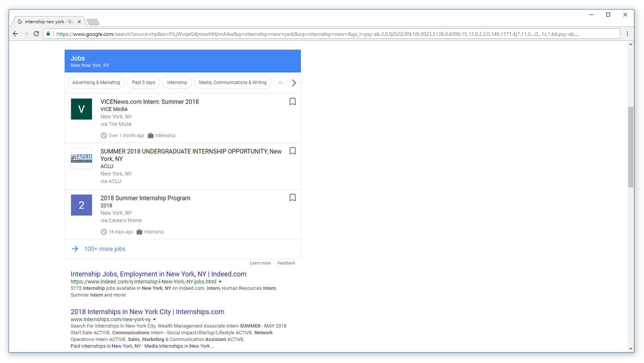Click the Google favicon on the tab

20,22
